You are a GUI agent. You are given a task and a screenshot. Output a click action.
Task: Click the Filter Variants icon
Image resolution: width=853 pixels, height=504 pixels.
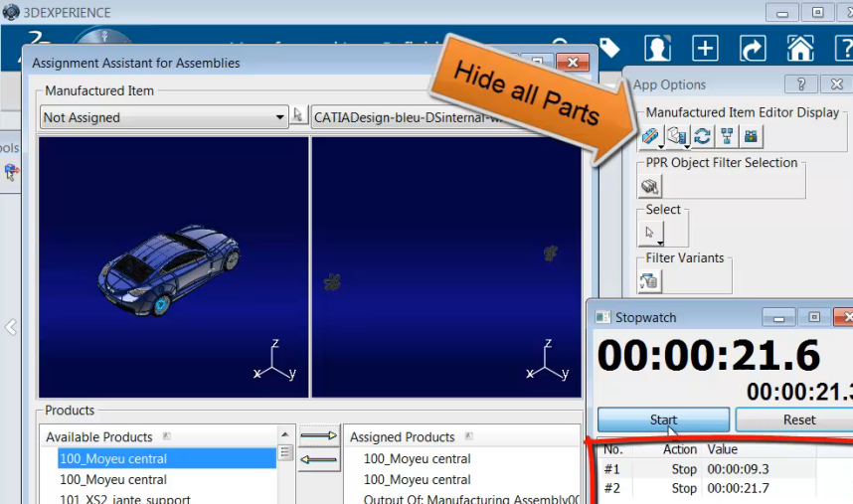(x=649, y=281)
